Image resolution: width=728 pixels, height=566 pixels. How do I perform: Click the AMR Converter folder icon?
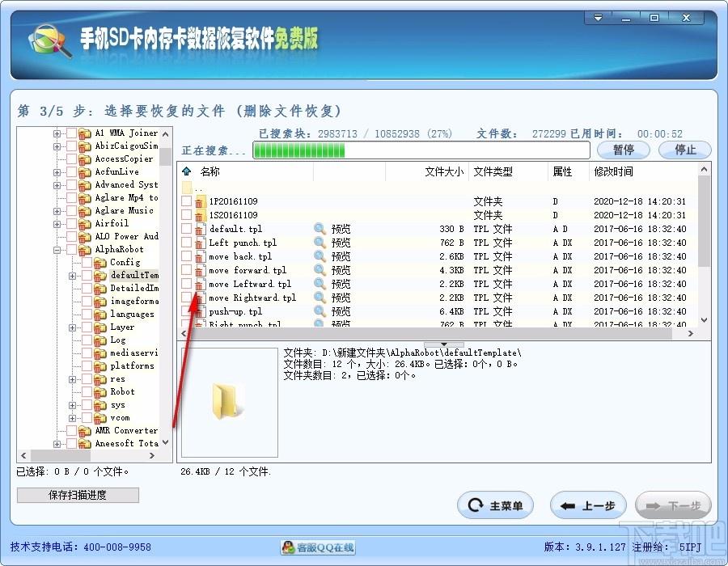click(84, 431)
